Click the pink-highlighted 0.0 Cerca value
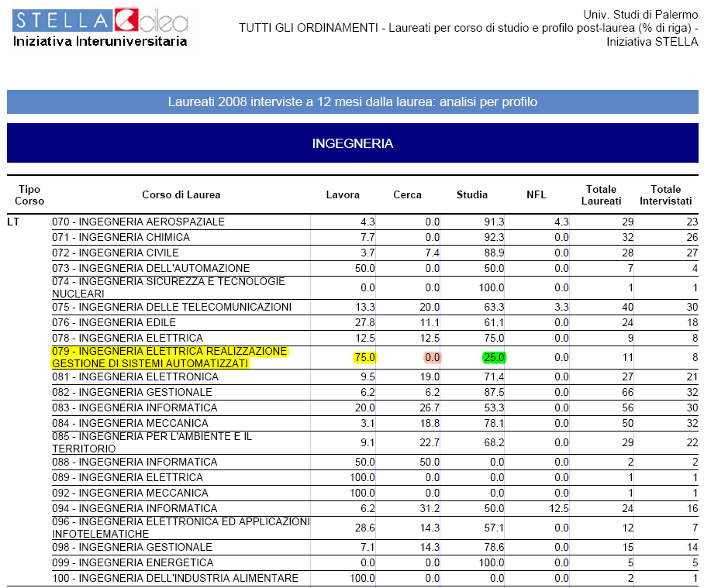The height and width of the screenshot is (588, 704). coord(433,357)
